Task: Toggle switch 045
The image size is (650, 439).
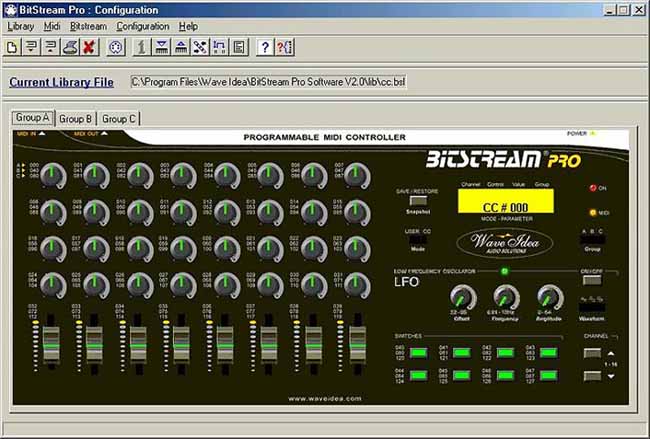Action: [462, 376]
